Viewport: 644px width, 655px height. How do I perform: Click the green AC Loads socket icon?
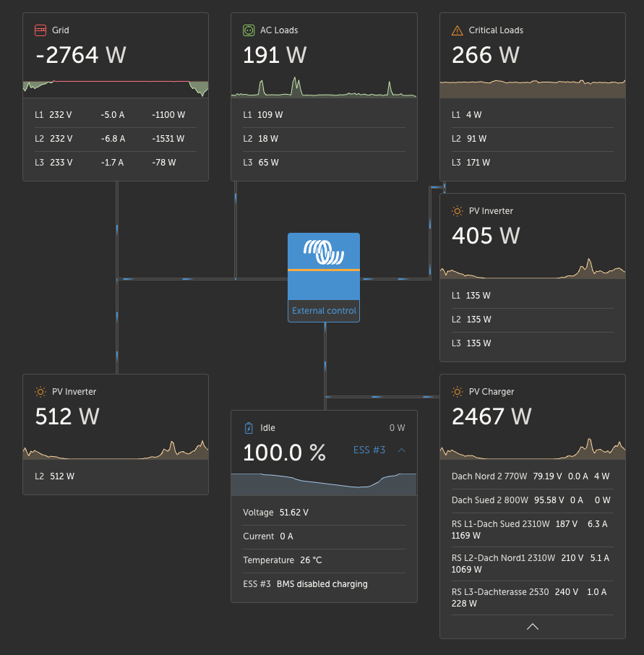[x=249, y=30]
